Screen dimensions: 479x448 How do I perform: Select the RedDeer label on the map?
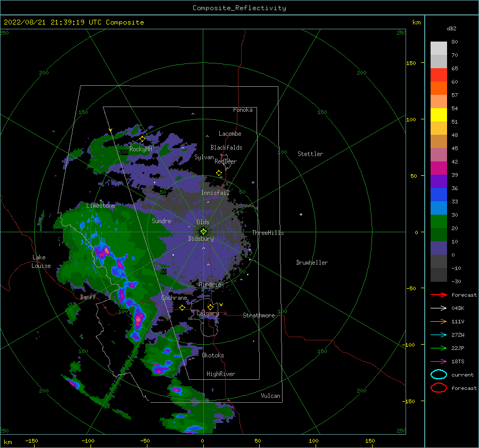coord(226,161)
